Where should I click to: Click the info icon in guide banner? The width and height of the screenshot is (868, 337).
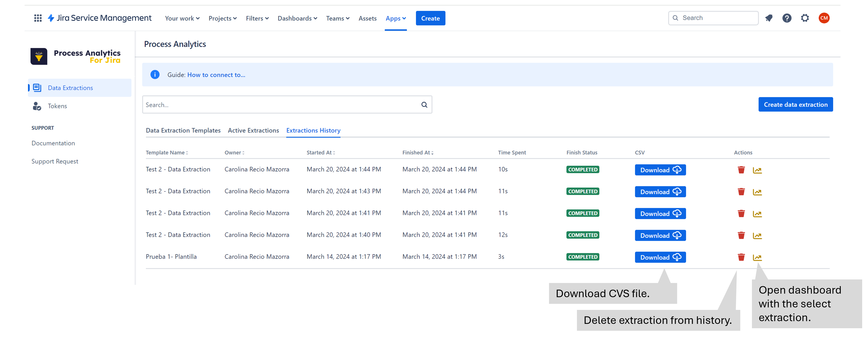155,74
